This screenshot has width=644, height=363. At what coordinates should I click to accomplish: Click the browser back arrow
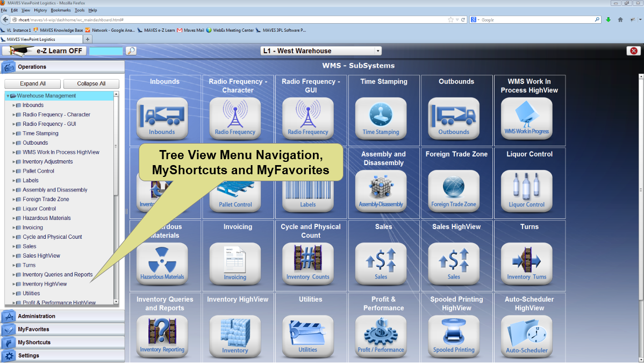[5, 19]
